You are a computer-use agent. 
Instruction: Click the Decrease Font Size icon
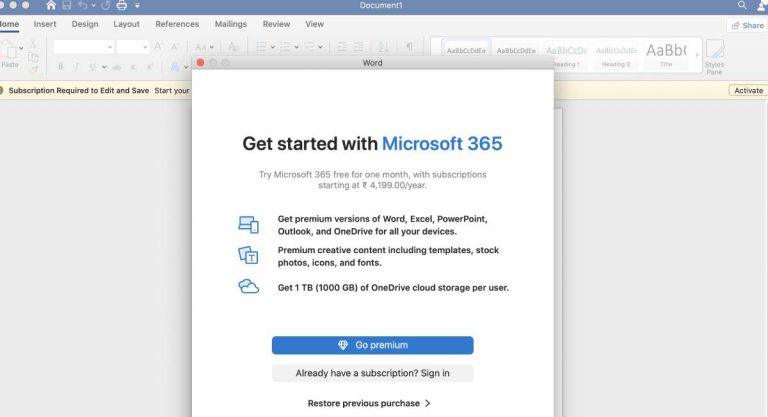coord(174,47)
